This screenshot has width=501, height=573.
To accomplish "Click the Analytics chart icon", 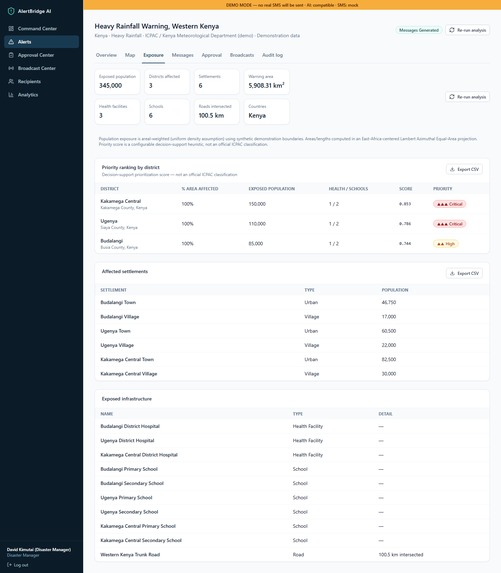I will tap(11, 95).
